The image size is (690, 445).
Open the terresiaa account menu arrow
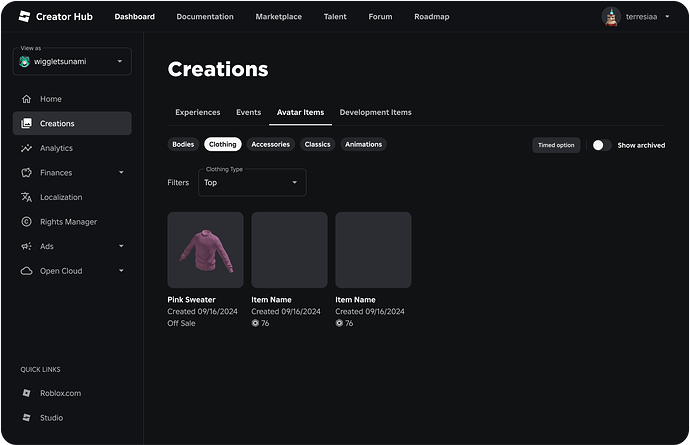click(667, 17)
